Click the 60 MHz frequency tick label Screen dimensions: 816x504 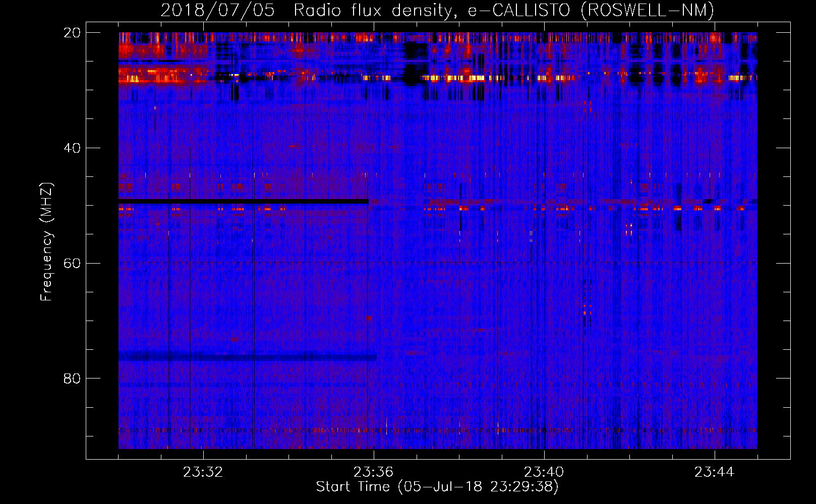[72, 264]
